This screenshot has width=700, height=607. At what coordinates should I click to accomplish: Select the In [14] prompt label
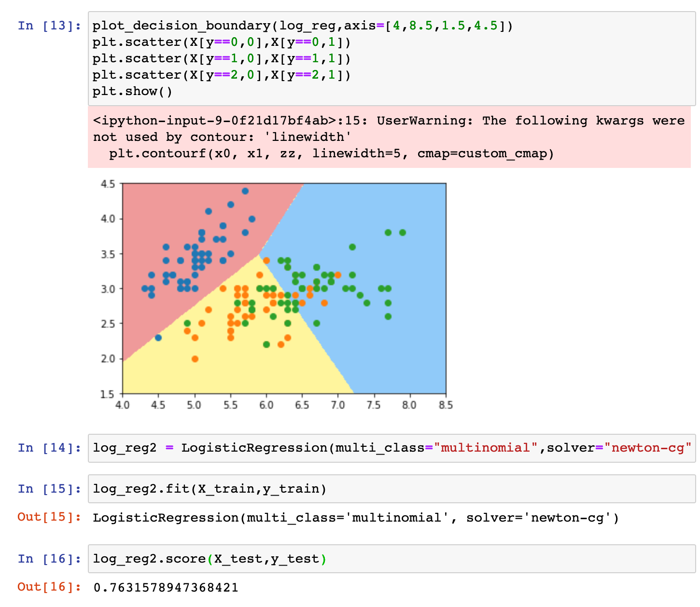tap(49, 448)
